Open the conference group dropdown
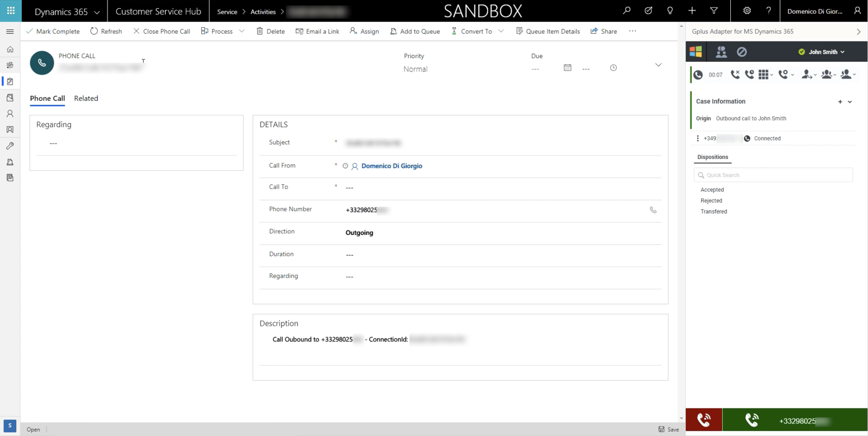The image size is (868, 436). tap(828, 74)
